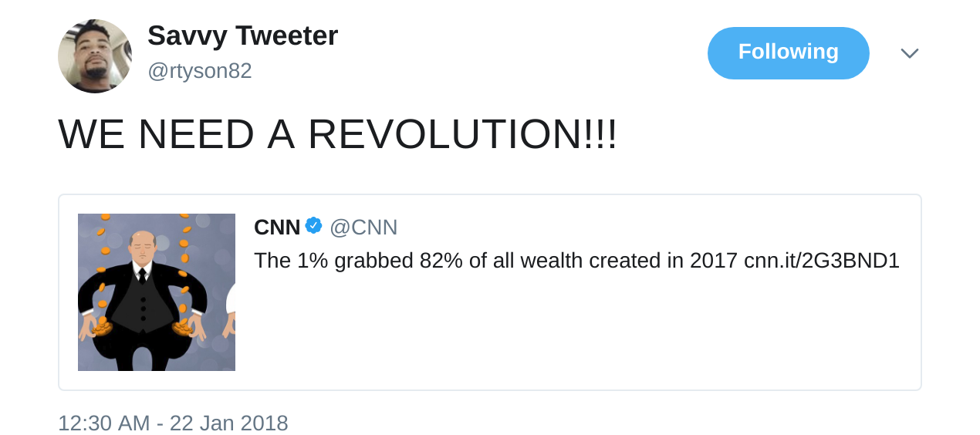This screenshot has height=435, width=980.
Task: Click the @rtyson82 username handle
Action: point(200,71)
